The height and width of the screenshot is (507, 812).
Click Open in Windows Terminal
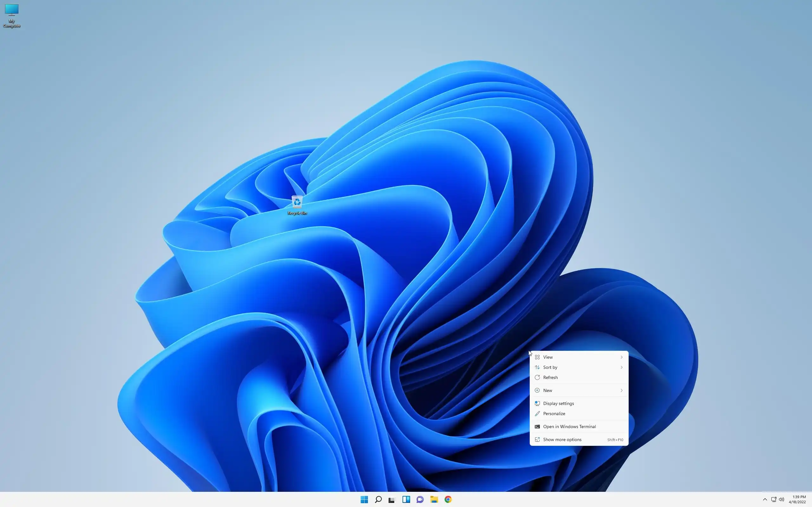click(x=569, y=427)
